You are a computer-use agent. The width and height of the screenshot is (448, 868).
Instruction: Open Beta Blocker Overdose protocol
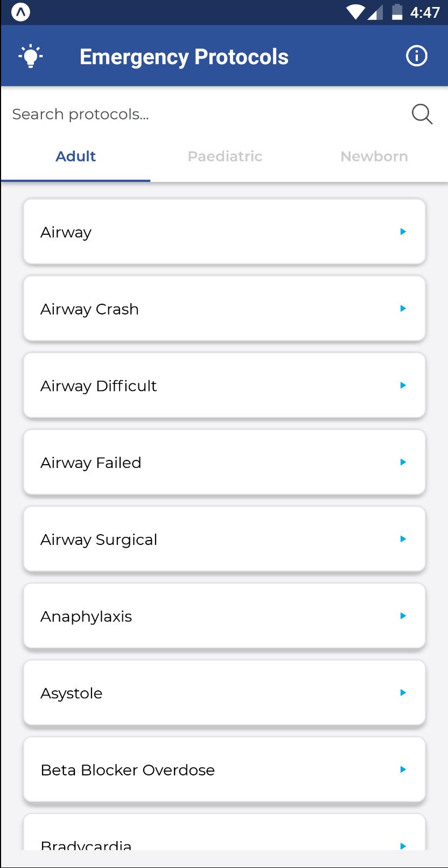point(225,769)
